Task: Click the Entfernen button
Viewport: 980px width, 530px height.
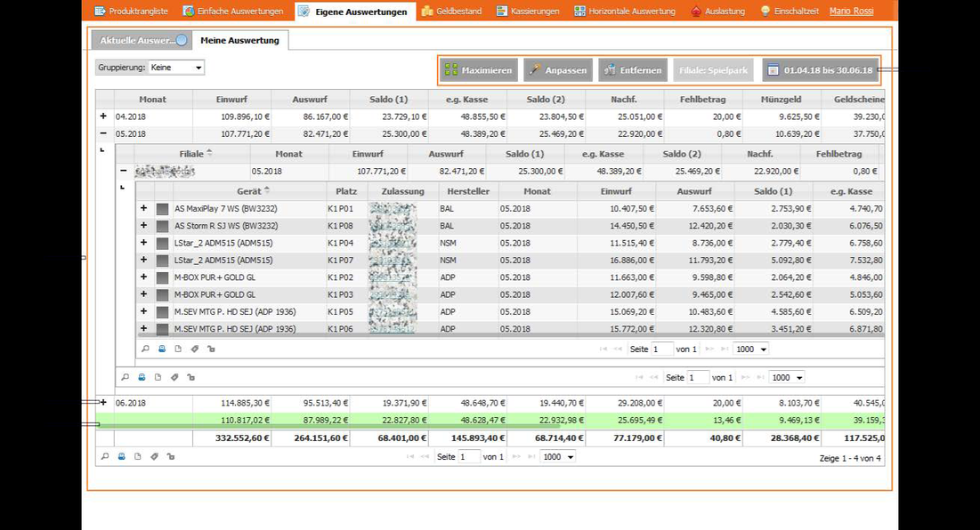Action: (633, 70)
